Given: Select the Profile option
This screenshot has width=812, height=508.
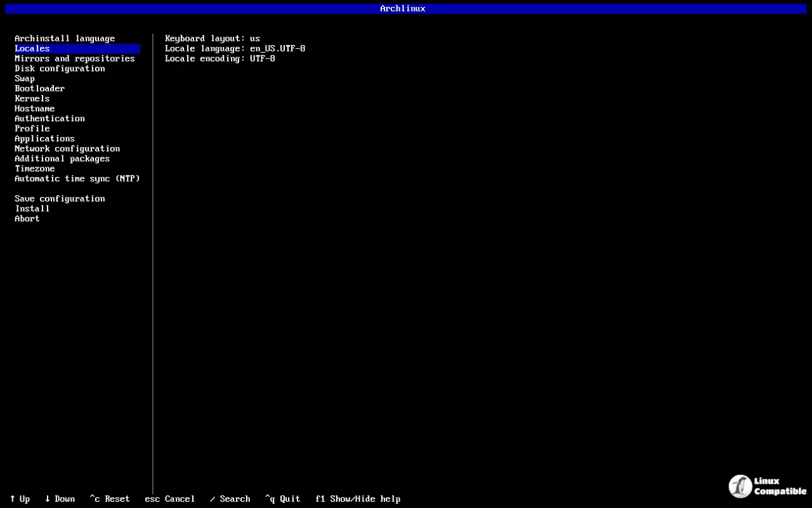Looking at the screenshot, I should (32, 129).
